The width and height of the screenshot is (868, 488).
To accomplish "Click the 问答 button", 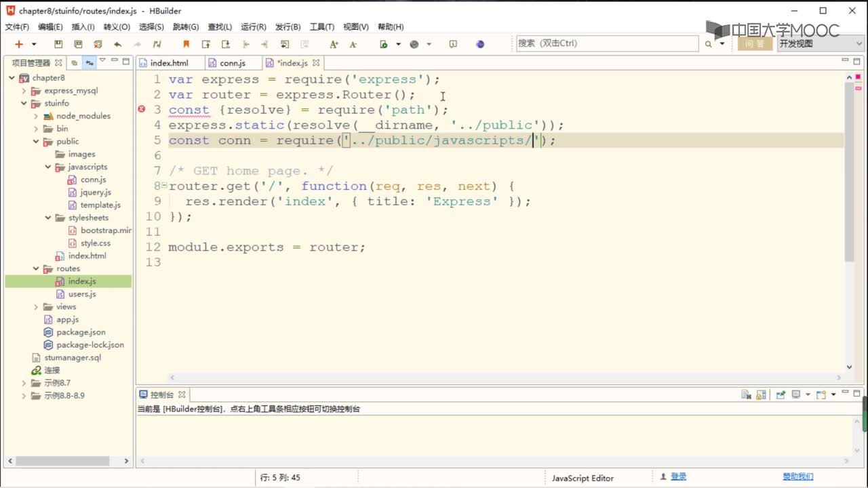I will point(755,43).
